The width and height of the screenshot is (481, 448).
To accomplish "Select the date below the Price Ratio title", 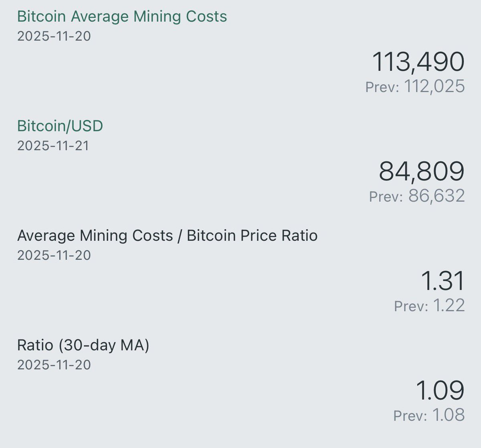I will 54,255.
